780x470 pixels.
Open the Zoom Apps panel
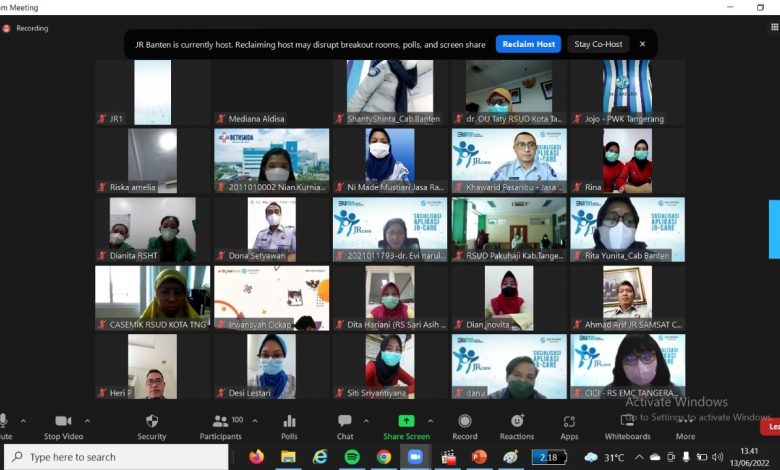pos(569,424)
